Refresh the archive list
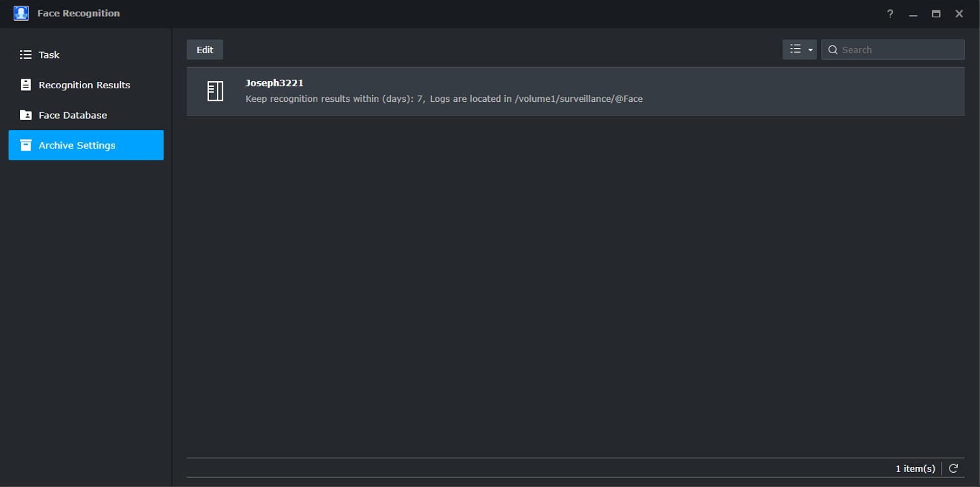 click(x=953, y=468)
